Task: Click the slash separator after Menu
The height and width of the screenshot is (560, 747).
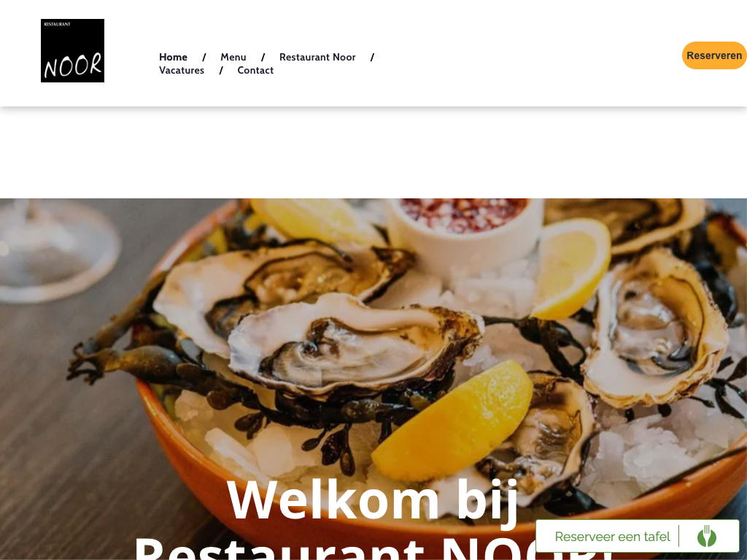Action: pos(263,57)
